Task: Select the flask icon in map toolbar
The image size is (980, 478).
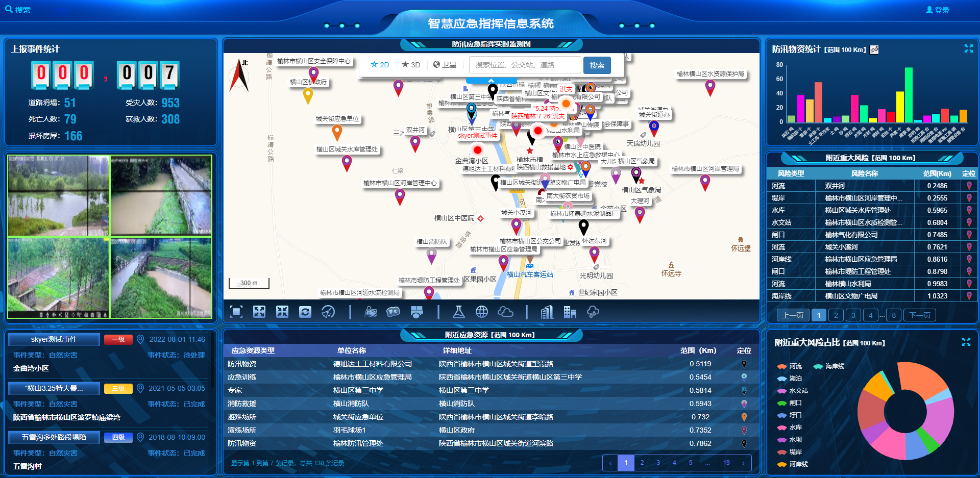Action: [x=459, y=312]
